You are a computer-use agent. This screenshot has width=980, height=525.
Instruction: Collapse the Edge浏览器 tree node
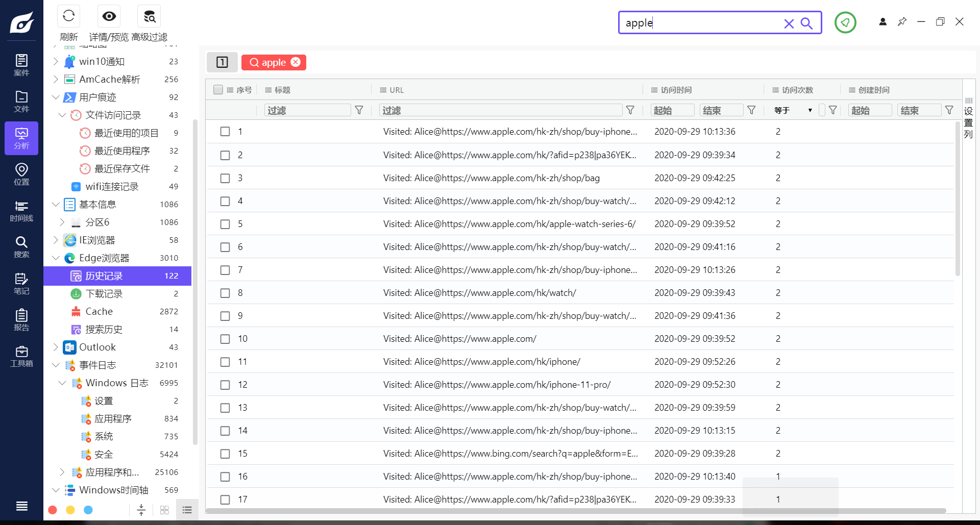(x=56, y=258)
